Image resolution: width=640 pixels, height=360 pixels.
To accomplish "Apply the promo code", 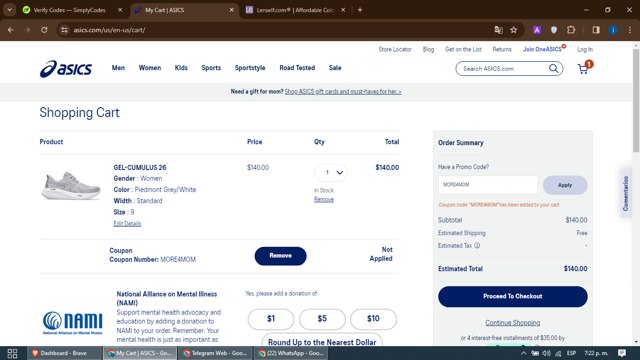I will coord(565,185).
